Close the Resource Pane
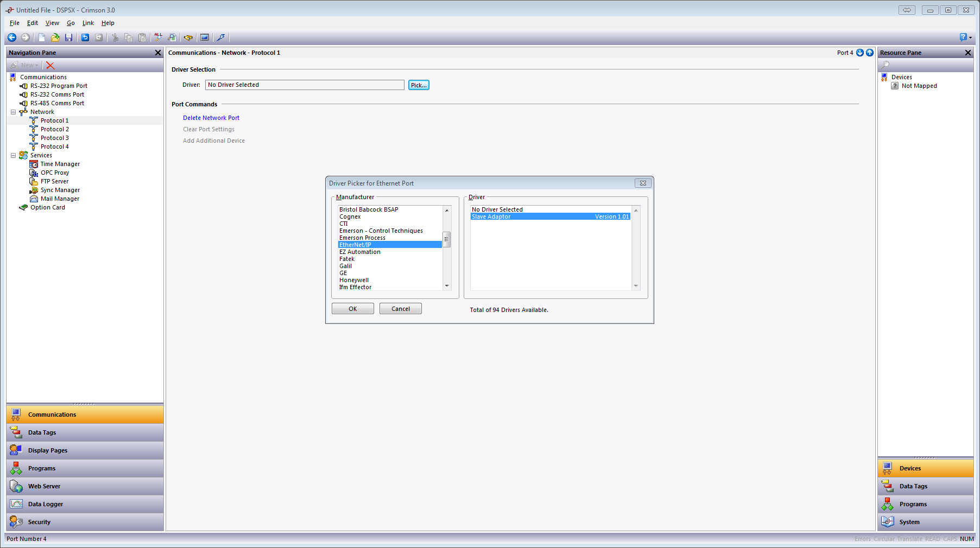The height and width of the screenshot is (548, 980). click(968, 53)
